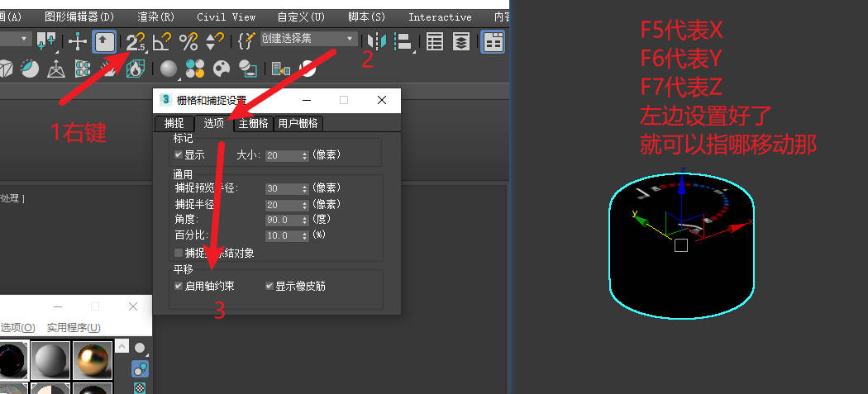Select the 选项 tab
This screenshot has width=868, height=394.
click(x=213, y=123)
